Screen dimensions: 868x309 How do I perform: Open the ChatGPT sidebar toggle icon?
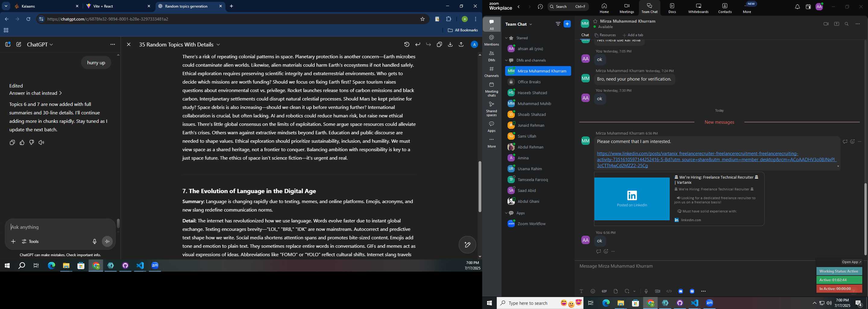[8, 45]
